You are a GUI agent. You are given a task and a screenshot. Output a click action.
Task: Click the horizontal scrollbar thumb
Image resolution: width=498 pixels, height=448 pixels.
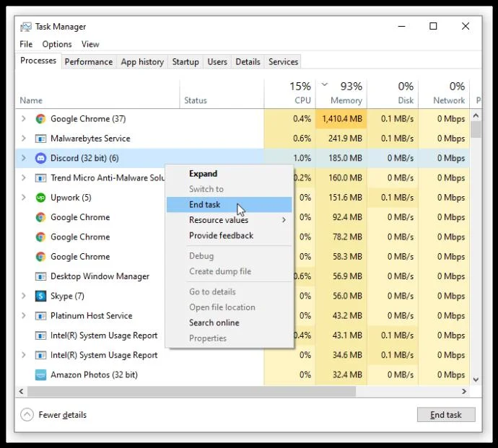coord(191,392)
